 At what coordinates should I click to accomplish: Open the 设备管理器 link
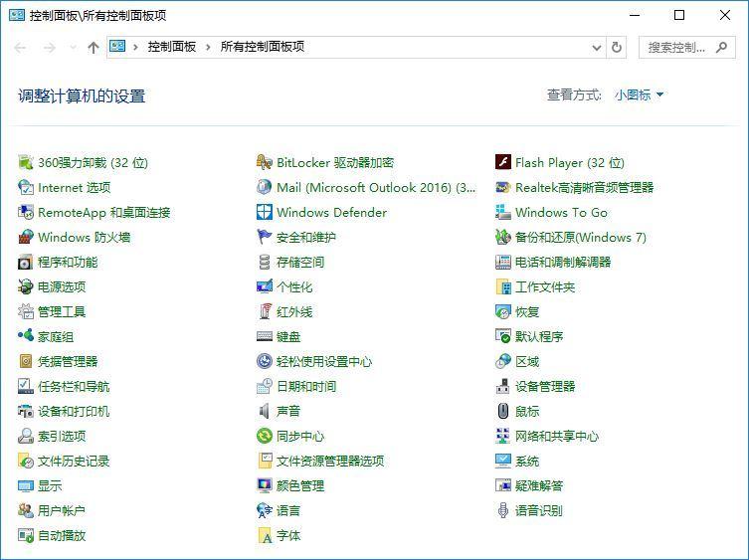[x=545, y=386]
